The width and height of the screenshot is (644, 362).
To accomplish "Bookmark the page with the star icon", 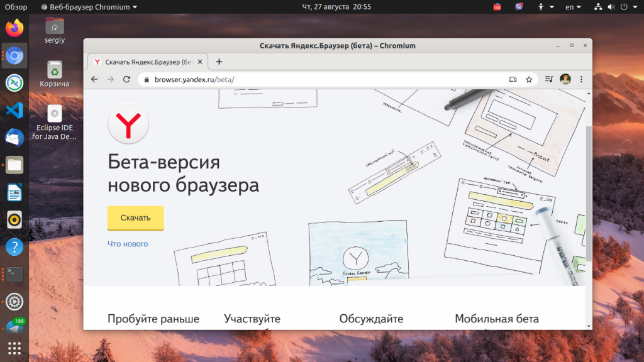I will click(x=529, y=79).
